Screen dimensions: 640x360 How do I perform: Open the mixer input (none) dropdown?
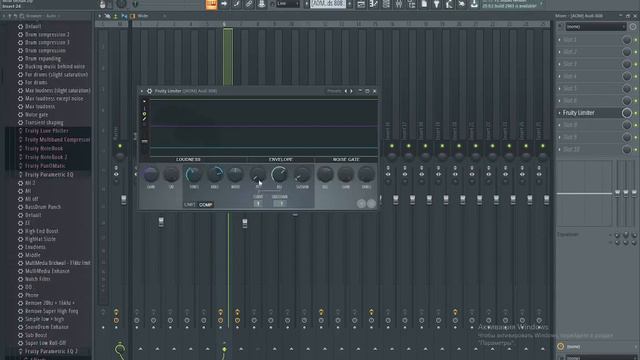596,27
